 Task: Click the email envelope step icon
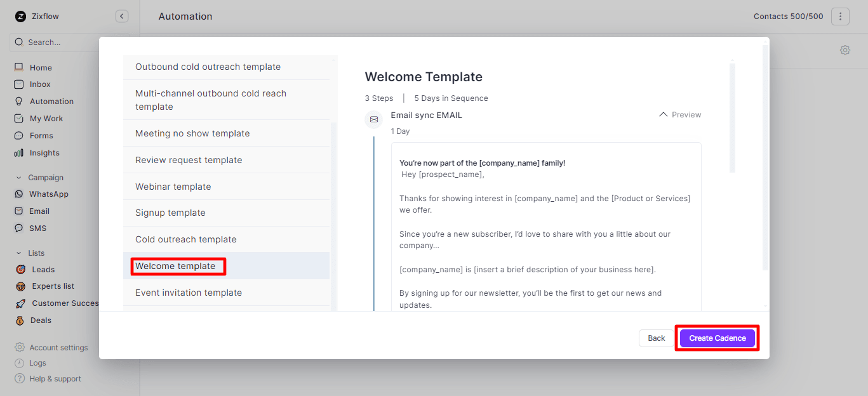point(374,119)
